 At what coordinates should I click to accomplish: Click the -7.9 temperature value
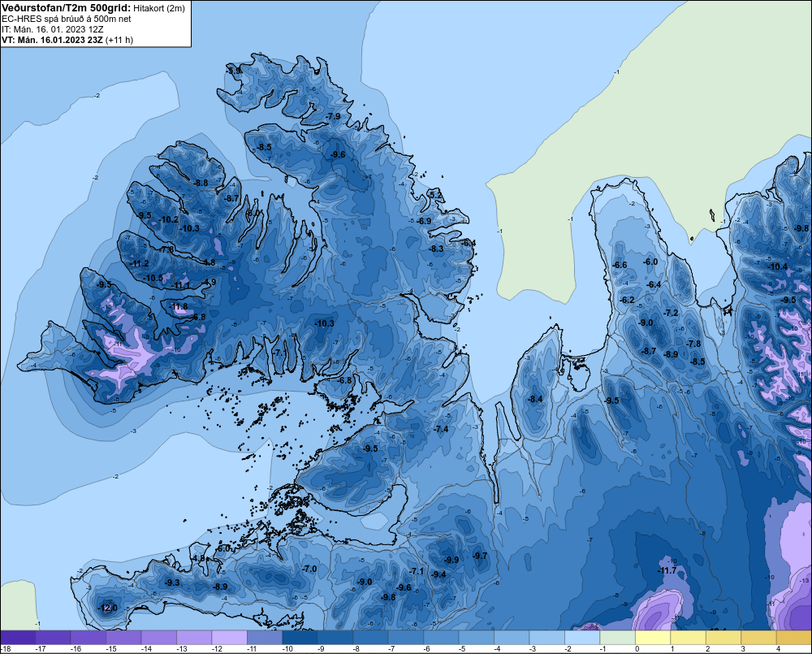click(x=334, y=116)
